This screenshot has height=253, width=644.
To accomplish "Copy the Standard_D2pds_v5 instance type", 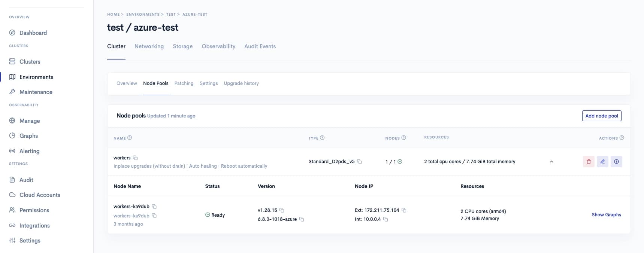I will (x=359, y=162).
